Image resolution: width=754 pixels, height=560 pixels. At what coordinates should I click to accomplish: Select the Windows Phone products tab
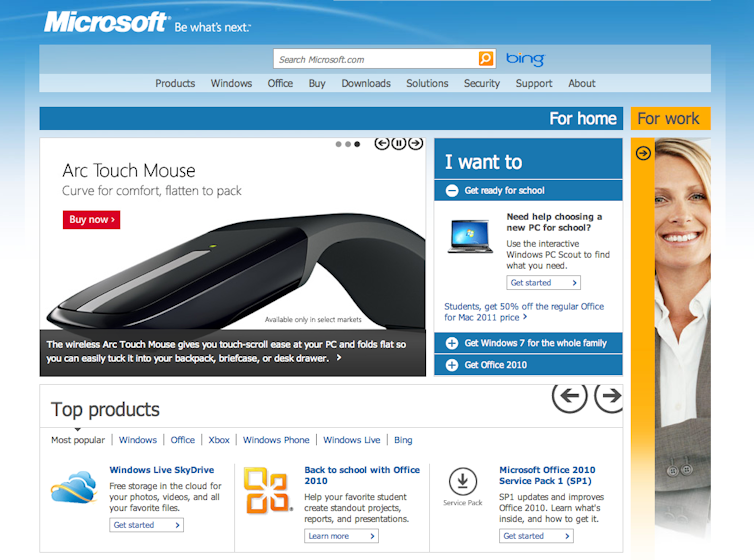[x=276, y=440]
